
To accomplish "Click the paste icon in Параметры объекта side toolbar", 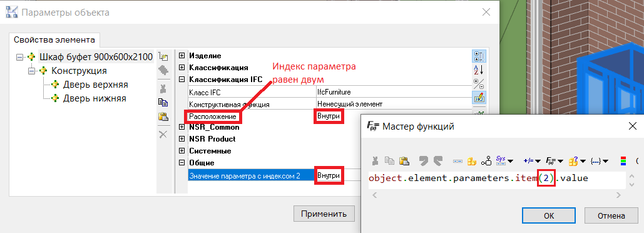I will click(163, 116).
